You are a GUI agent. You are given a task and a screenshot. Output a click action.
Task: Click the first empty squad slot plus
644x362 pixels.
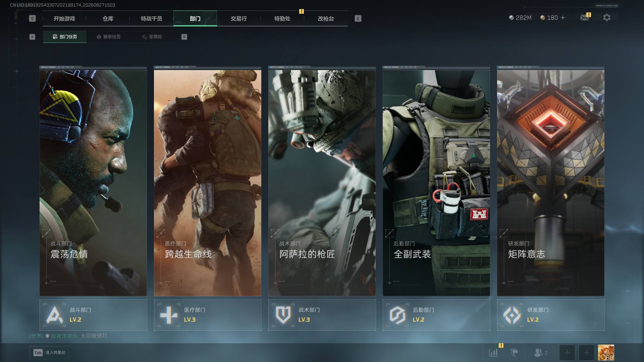(x=567, y=353)
